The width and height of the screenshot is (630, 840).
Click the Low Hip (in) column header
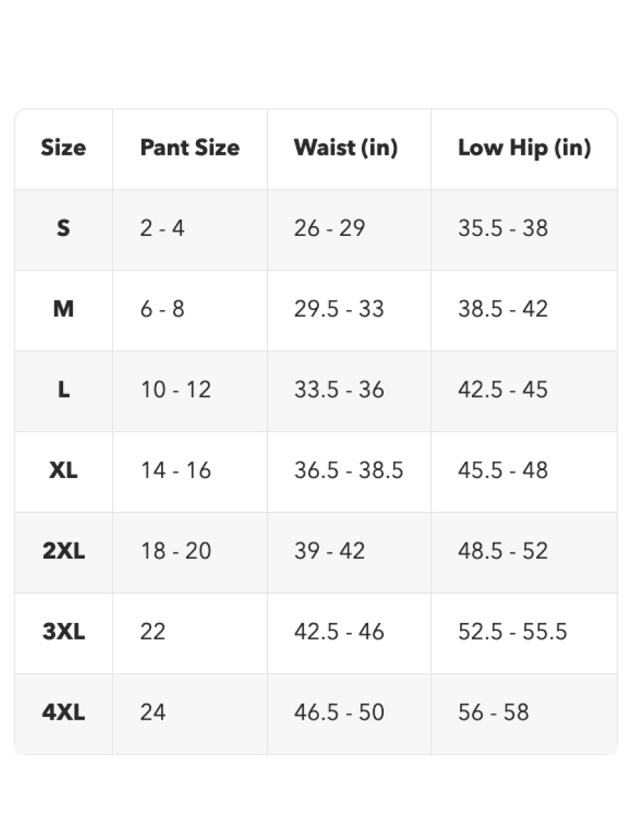[524, 148]
